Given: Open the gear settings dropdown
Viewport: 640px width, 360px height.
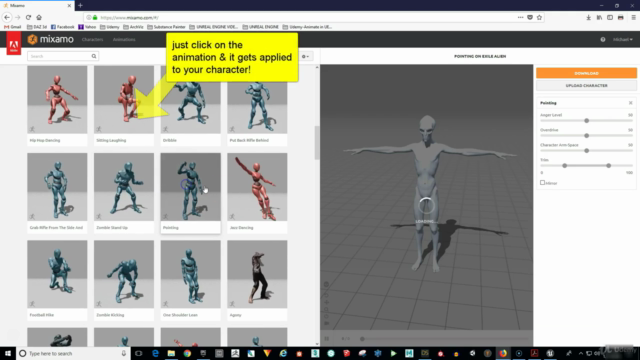Looking at the screenshot, I should click(305, 56).
